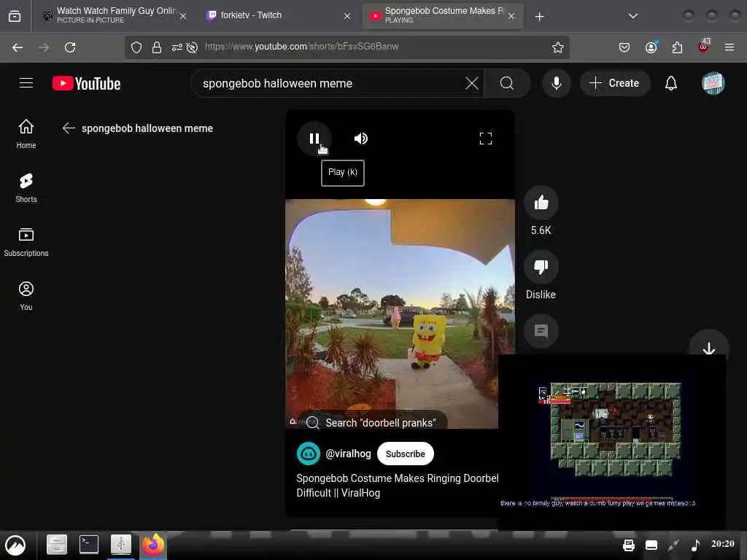
Task: Open the Spongebob Costume video title
Action: (398, 485)
